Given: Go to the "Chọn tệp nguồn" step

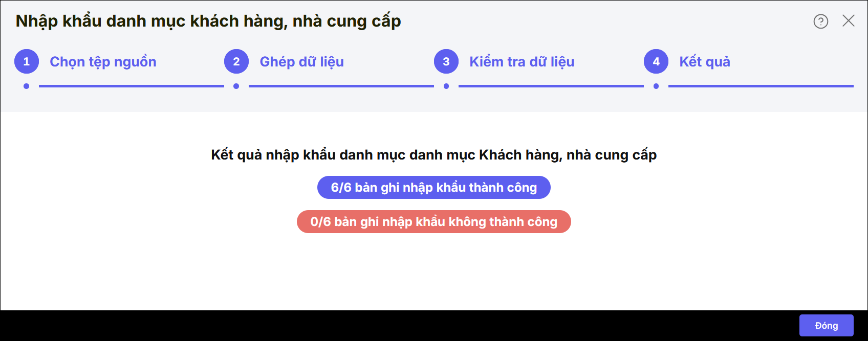Looking at the screenshot, I should coord(103,62).
